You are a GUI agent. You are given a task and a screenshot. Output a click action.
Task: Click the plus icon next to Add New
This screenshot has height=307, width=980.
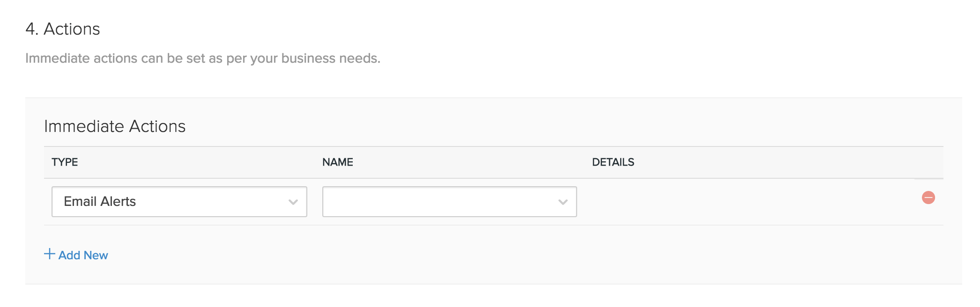click(49, 255)
